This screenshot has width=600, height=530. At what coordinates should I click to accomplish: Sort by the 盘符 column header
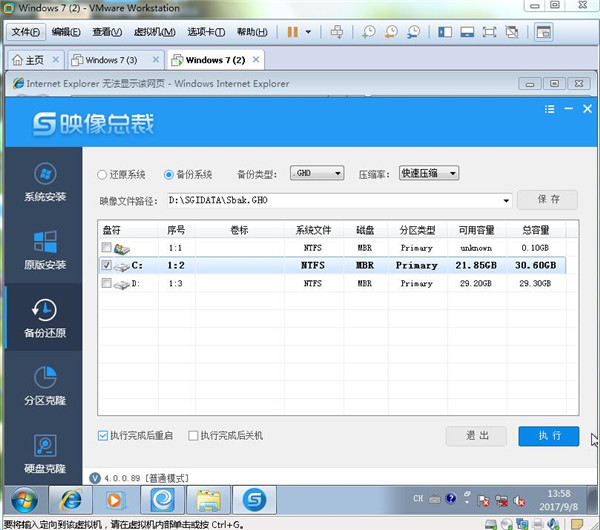[127, 230]
